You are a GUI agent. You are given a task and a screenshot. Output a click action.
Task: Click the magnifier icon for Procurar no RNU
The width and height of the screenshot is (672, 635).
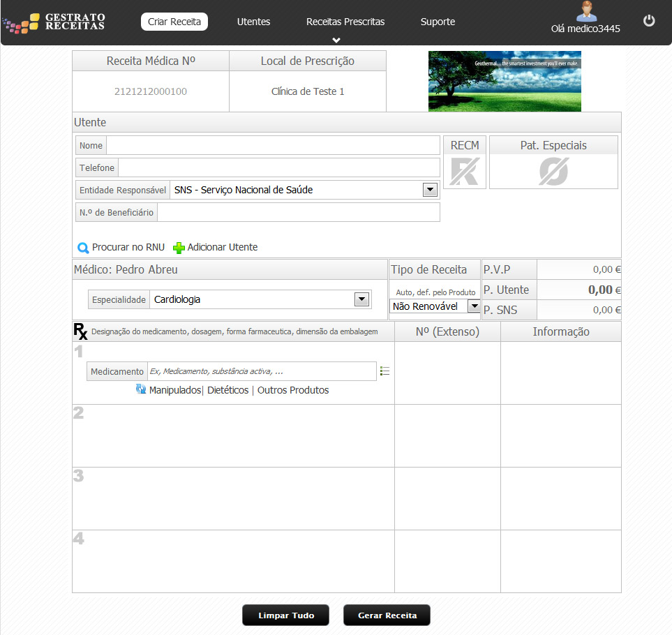83,248
